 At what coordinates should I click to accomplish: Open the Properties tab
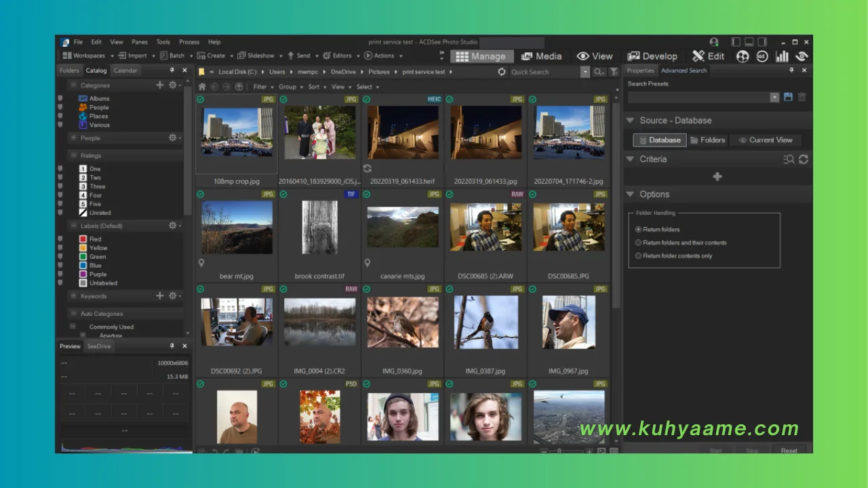(x=640, y=70)
